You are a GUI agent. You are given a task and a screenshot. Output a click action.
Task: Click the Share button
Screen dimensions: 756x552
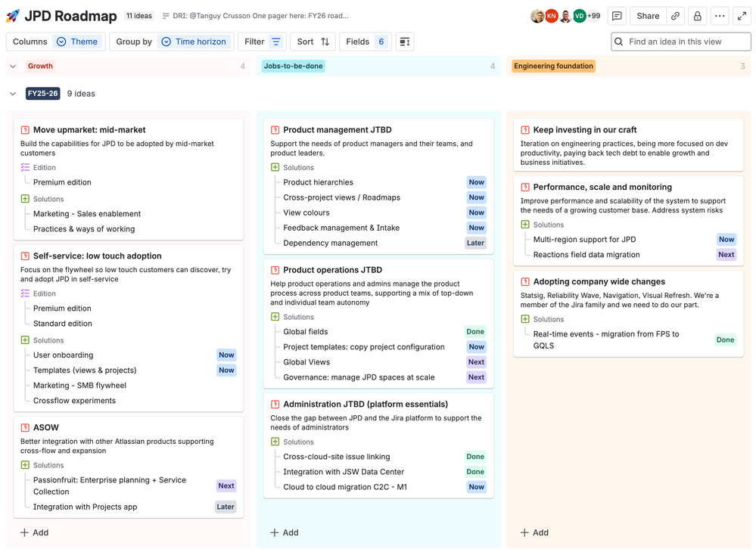[648, 16]
